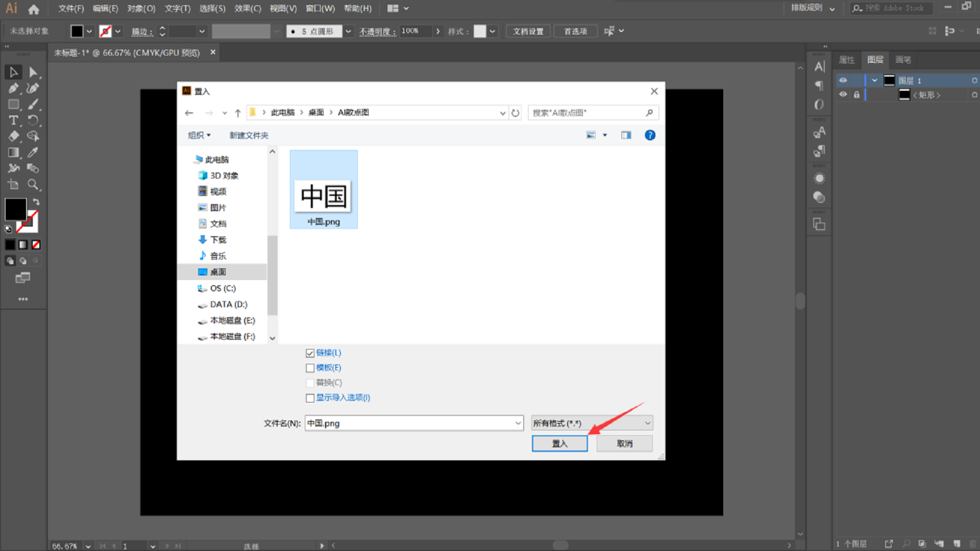Switch to the 属性 properties tab

point(847,60)
